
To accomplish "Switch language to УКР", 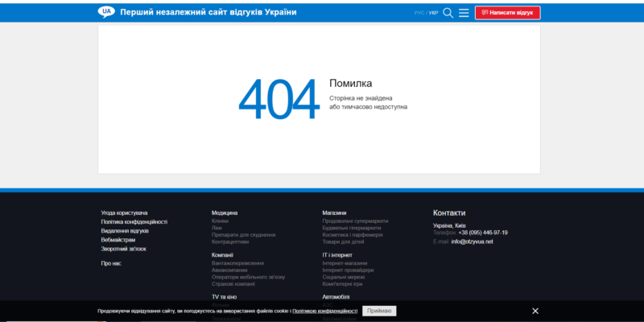I will tap(434, 13).
